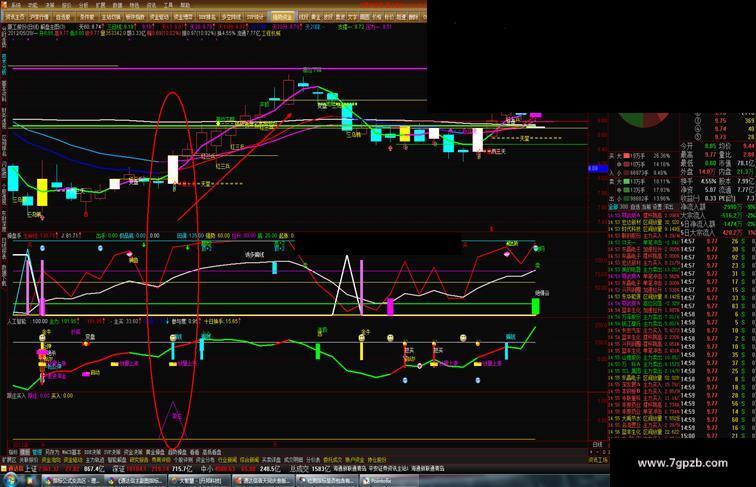Select the highlighted 趋势资金 toolbar button

pos(282,17)
